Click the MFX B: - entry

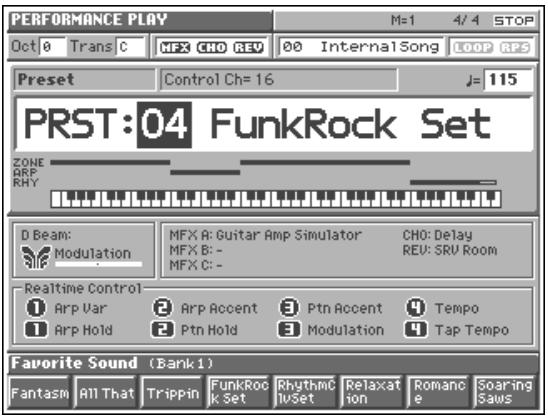(x=196, y=250)
